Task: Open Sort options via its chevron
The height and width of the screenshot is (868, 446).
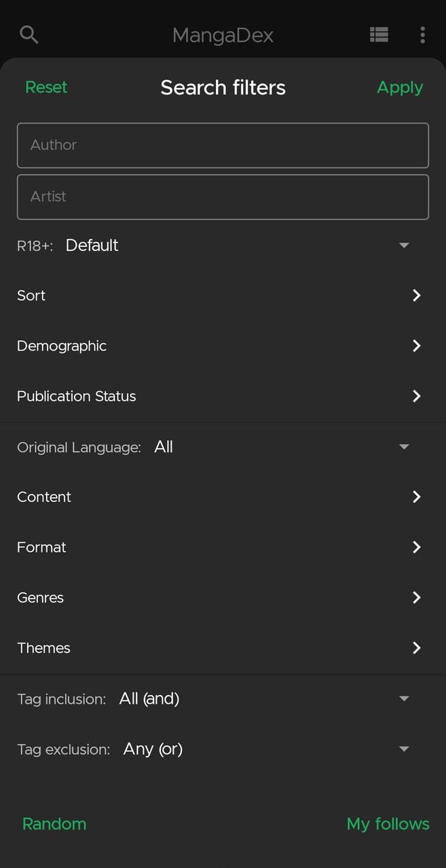Action: click(417, 296)
